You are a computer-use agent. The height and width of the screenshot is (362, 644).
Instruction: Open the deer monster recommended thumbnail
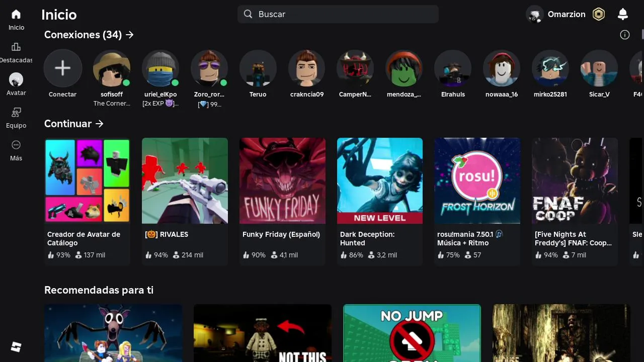[113, 333]
